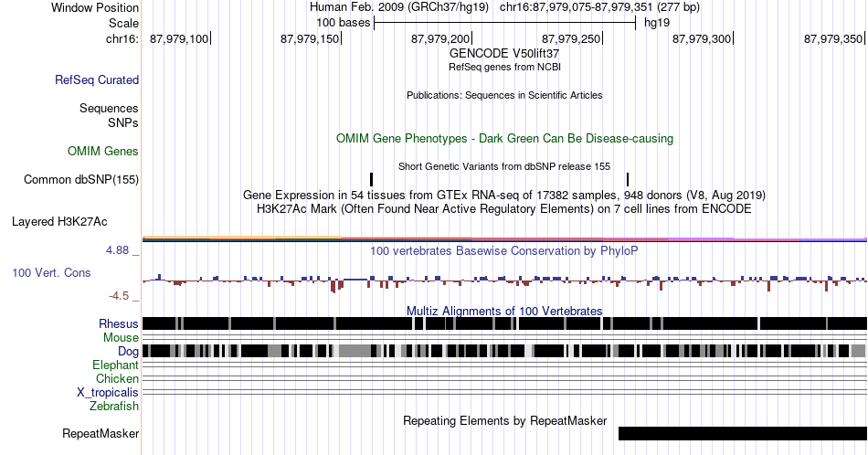Click the Scale label
The height and width of the screenshot is (455, 868).
[x=123, y=23]
